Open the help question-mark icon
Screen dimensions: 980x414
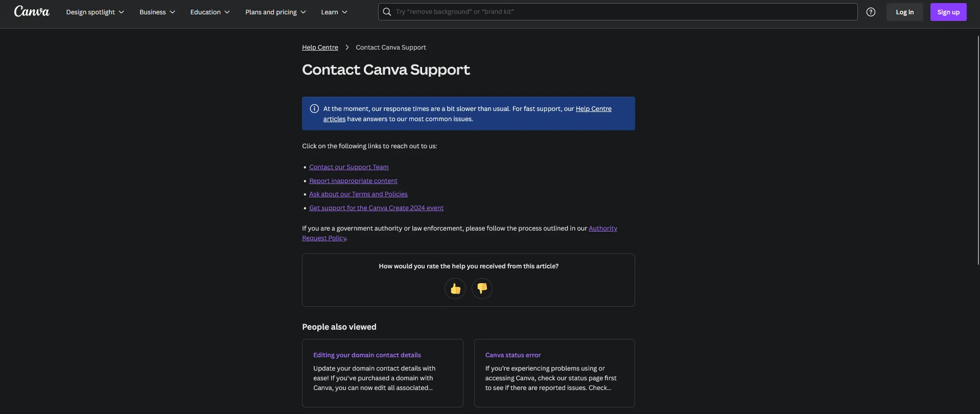pos(871,12)
